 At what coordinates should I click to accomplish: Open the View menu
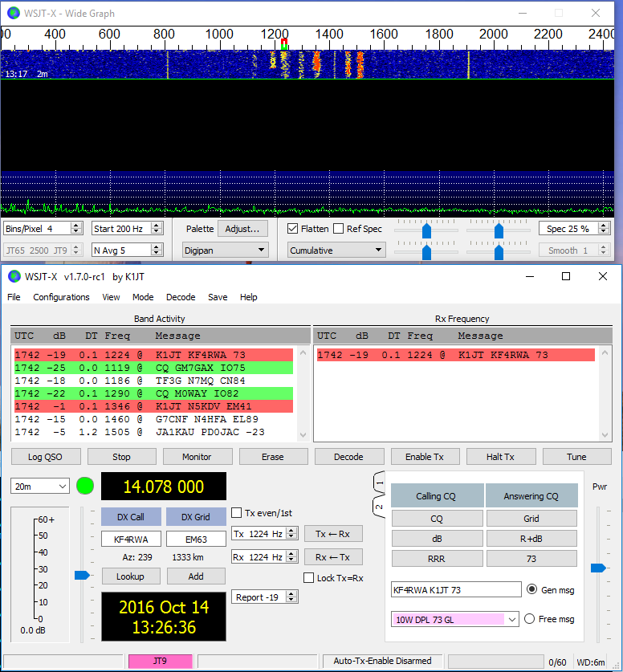pyautogui.click(x=111, y=297)
